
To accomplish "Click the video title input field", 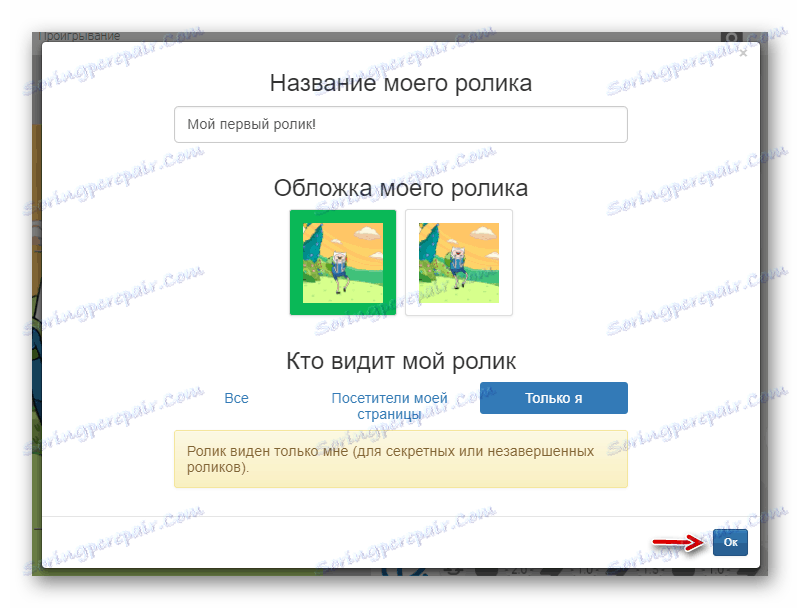I will click(x=400, y=124).
